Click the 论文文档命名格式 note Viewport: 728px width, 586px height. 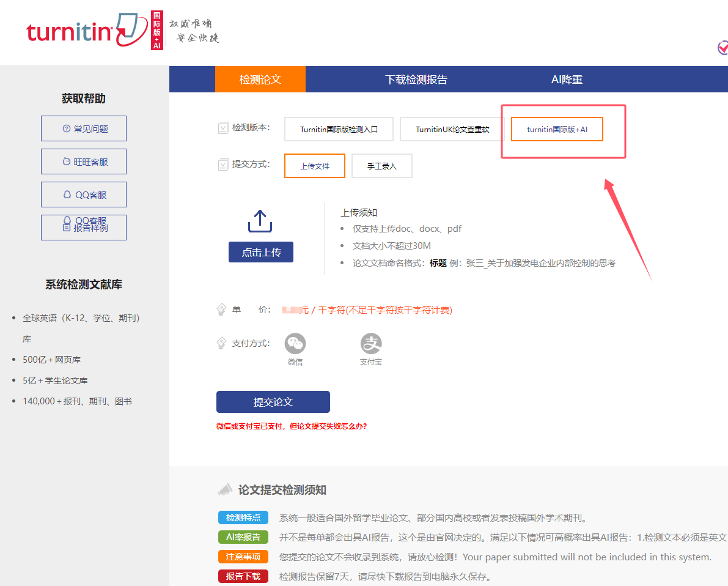483,263
